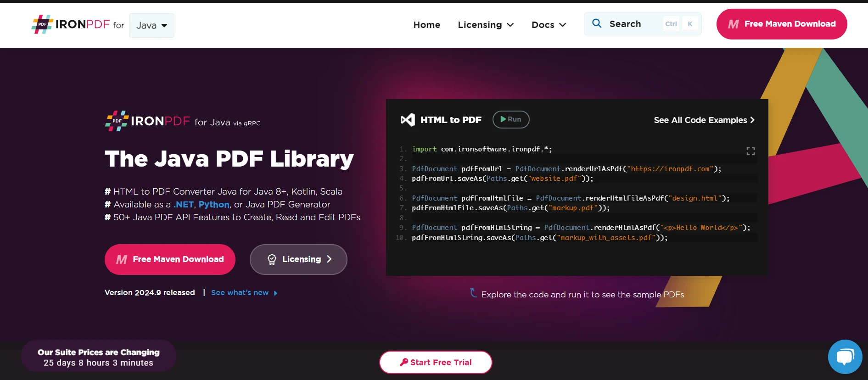Open See All Code Examples
Screen dimensions: 868x380
point(704,120)
